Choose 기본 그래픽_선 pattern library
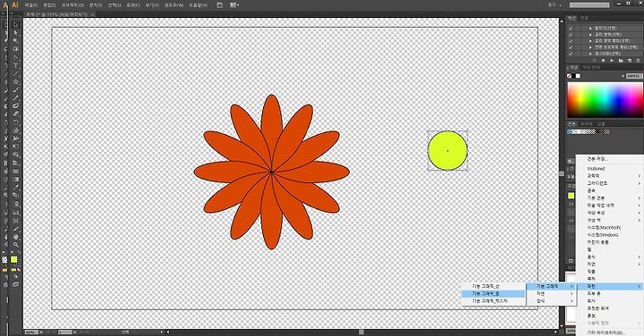This screenshot has width=644, height=336. 493,286
